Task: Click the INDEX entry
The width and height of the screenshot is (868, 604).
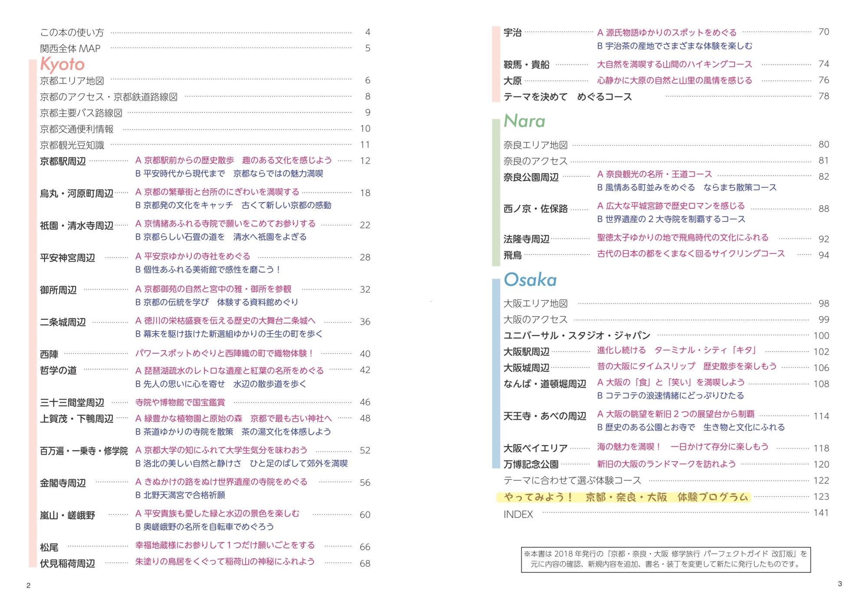Action: [x=518, y=515]
